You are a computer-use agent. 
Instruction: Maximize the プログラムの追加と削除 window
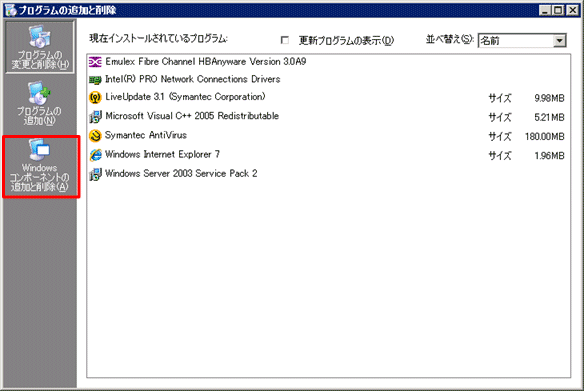click(558, 10)
